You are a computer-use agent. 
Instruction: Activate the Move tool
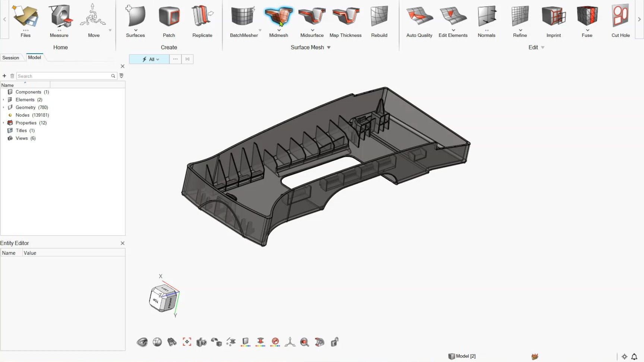click(94, 21)
